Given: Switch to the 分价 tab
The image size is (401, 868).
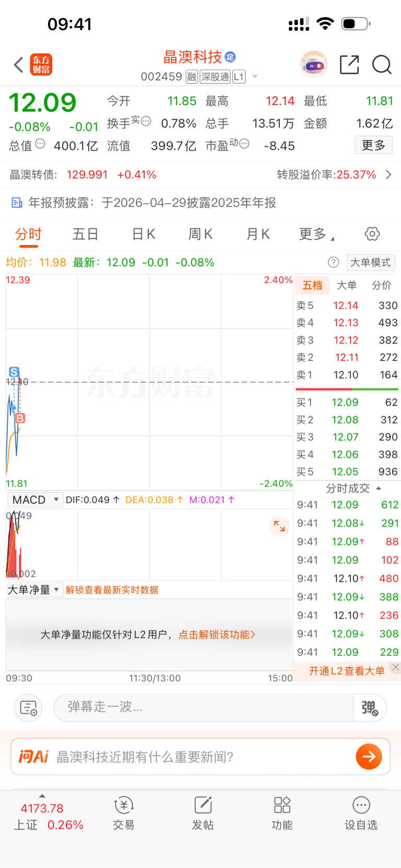Looking at the screenshot, I should tap(381, 285).
